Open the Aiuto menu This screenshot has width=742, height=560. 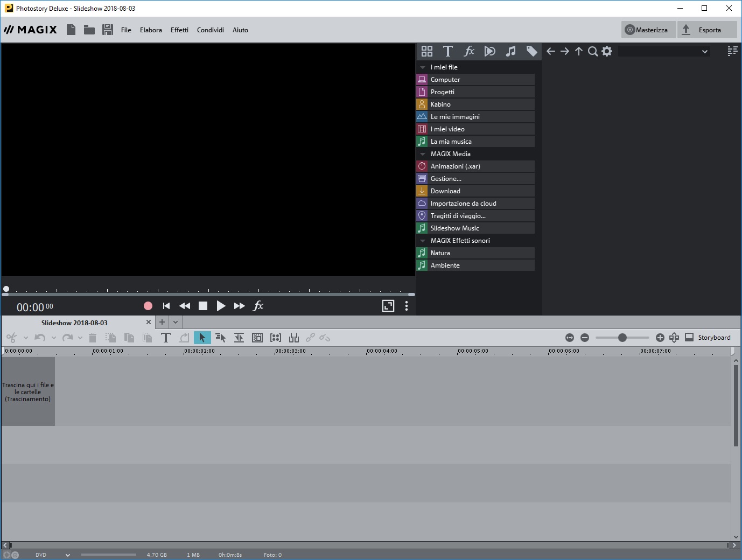[240, 30]
